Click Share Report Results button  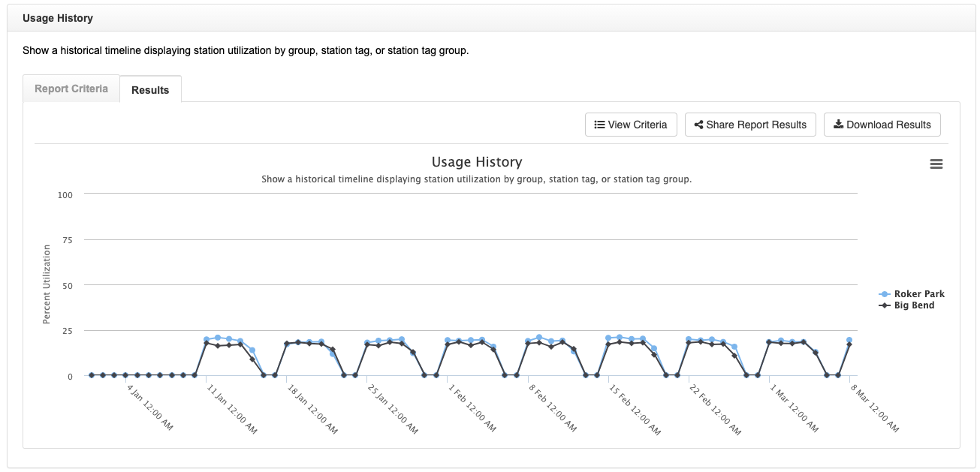(x=750, y=125)
